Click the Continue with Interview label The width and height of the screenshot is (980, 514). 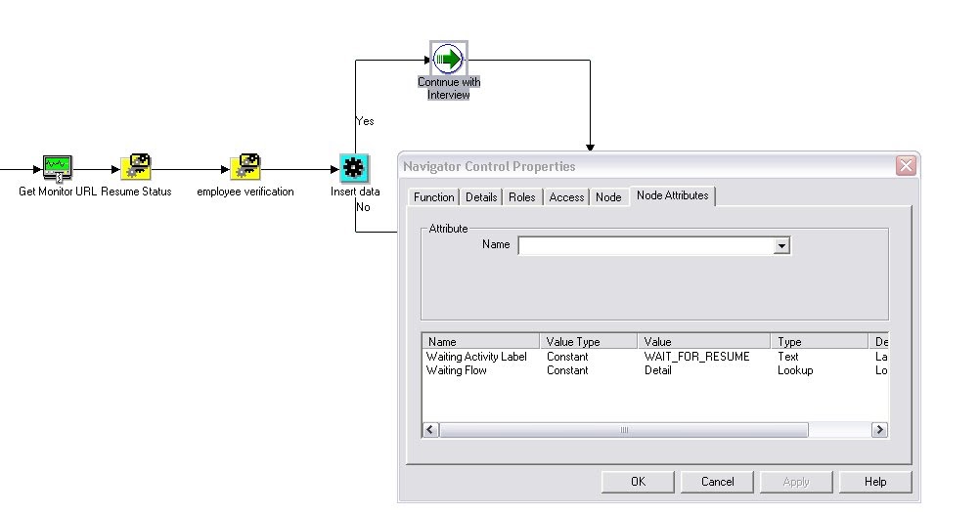tap(449, 88)
